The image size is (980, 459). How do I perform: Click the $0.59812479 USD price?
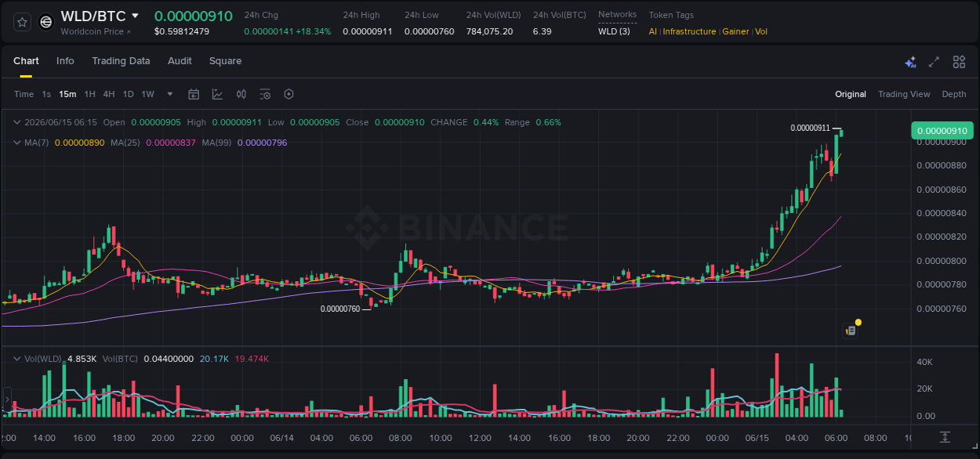tap(182, 31)
